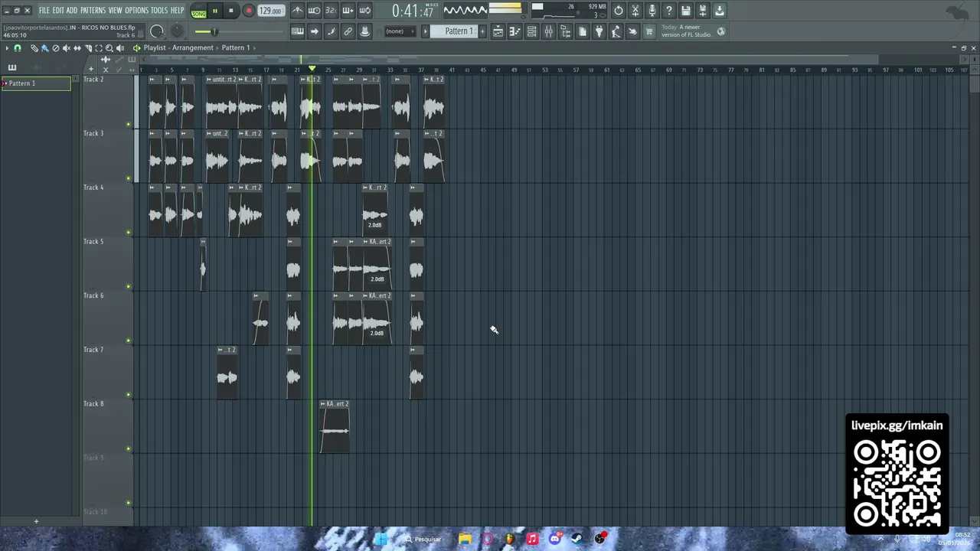Open the EDIT menu
The height and width of the screenshot is (551, 980).
[x=58, y=11]
